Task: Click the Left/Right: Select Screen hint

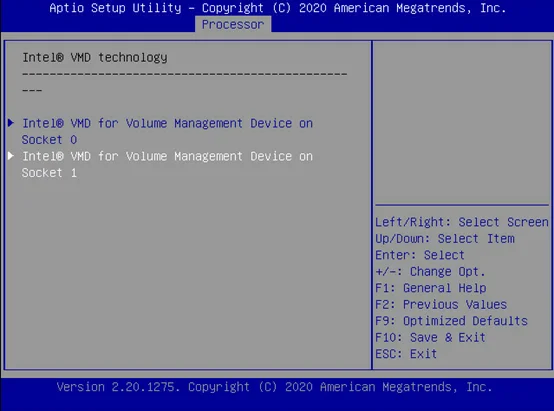Action: 462,222
